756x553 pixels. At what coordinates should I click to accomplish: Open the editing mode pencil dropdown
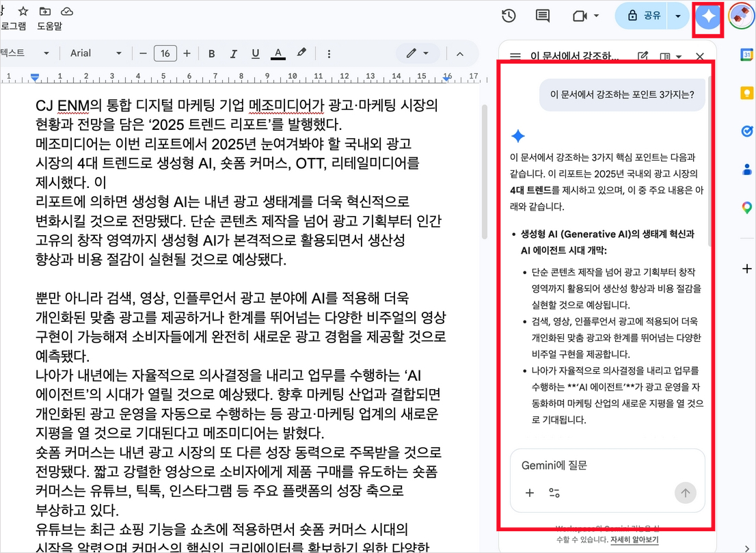pos(418,53)
